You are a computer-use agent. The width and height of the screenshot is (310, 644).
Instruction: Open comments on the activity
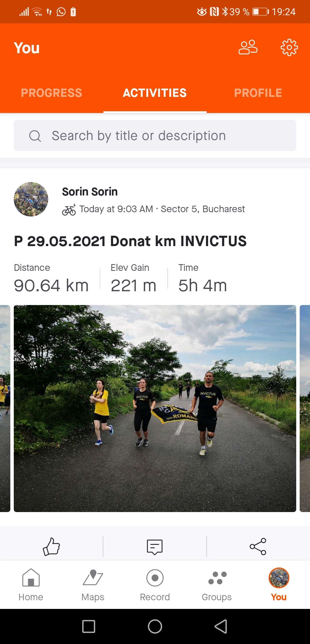155,547
